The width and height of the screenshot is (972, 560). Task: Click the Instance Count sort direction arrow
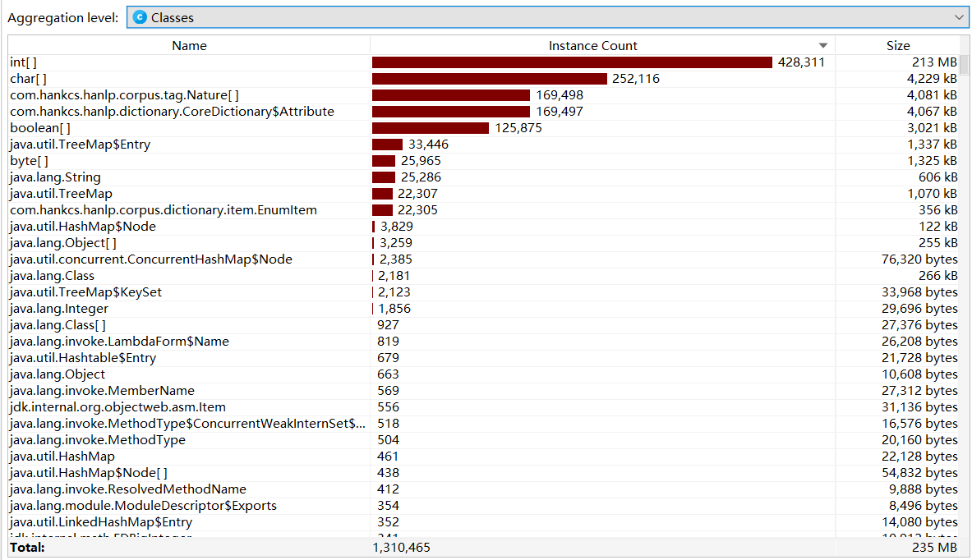click(822, 45)
